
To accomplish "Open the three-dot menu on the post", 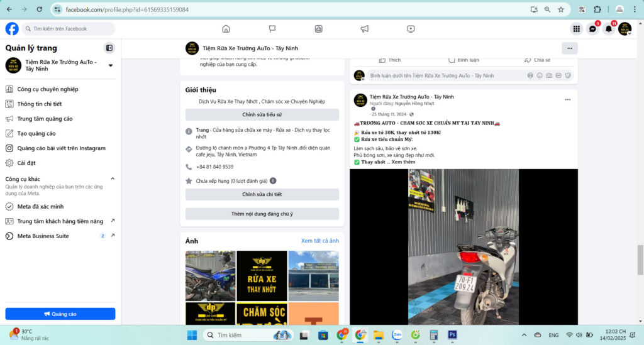I will (568, 100).
